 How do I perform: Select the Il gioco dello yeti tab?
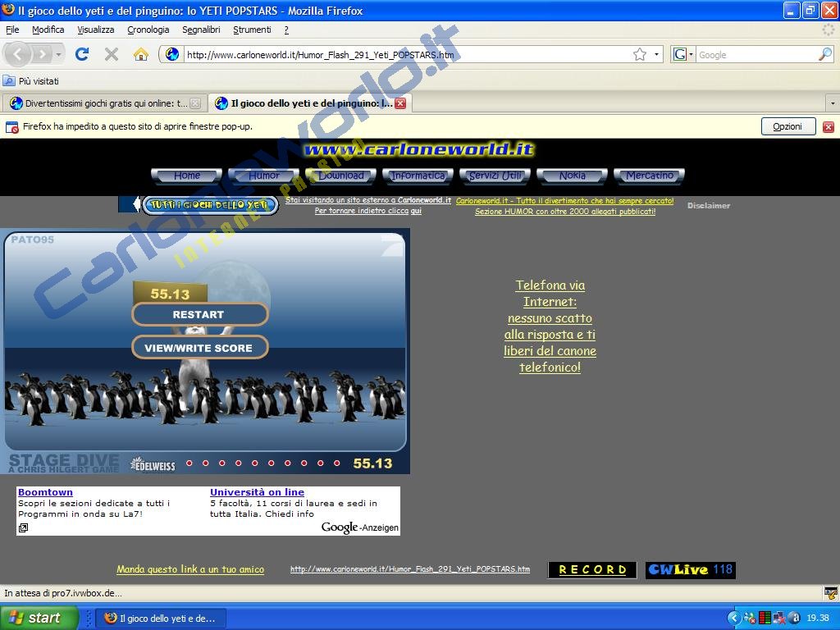(309, 103)
